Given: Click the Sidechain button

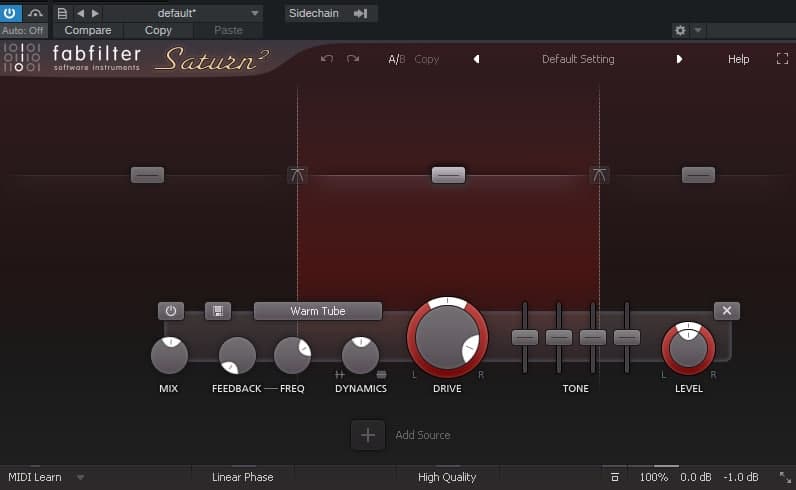Looking at the screenshot, I should click(x=330, y=13).
